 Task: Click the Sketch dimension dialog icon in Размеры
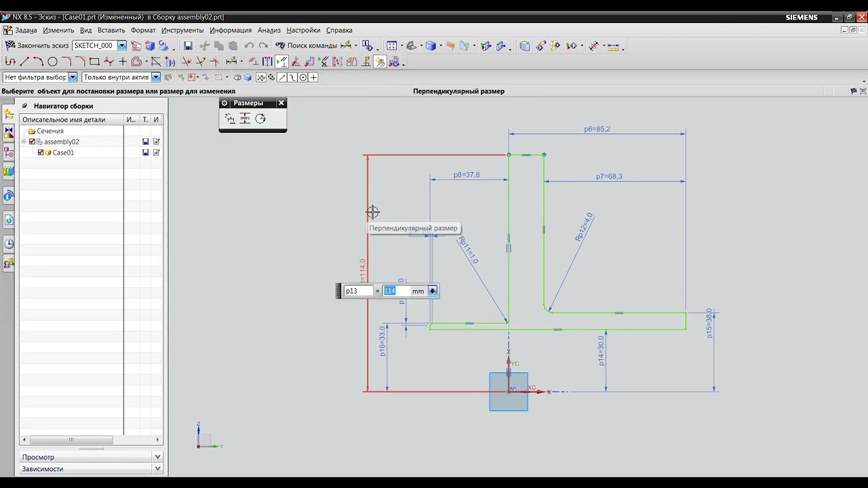pos(230,119)
